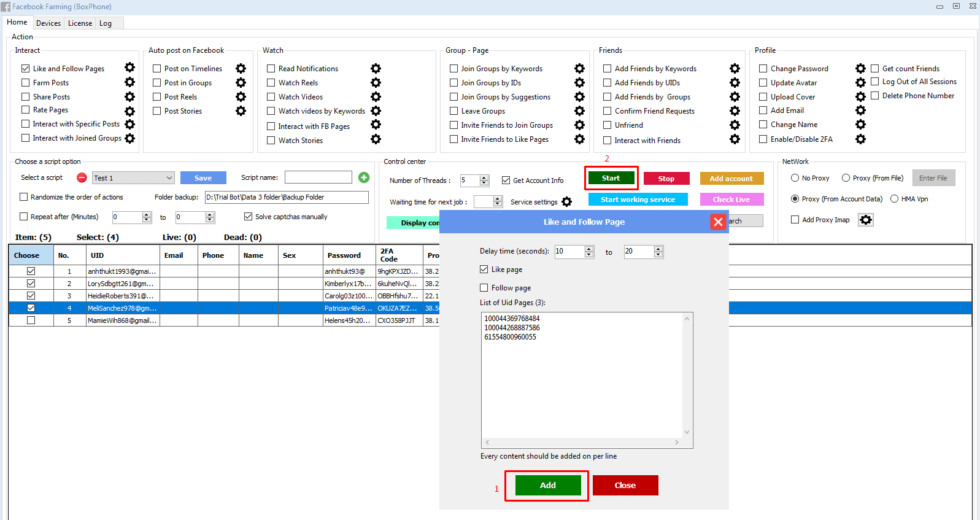Check Follow page in dialog
Screen dimensions: 980x520
pyautogui.click(x=484, y=287)
